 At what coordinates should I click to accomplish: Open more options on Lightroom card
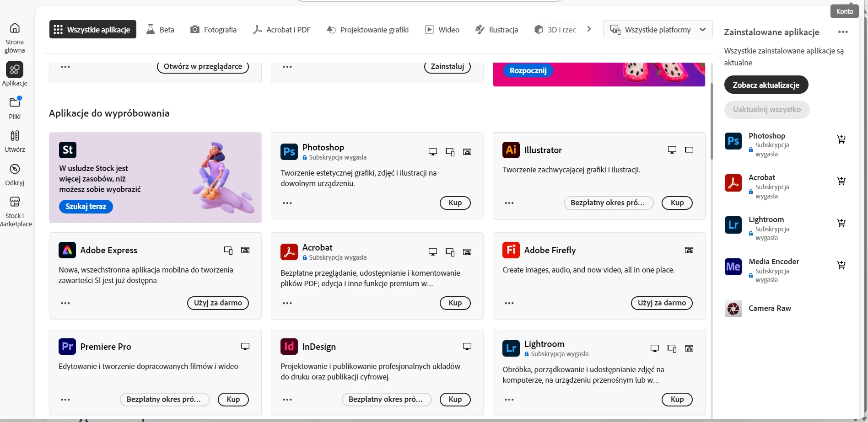pyautogui.click(x=509, y=400)
